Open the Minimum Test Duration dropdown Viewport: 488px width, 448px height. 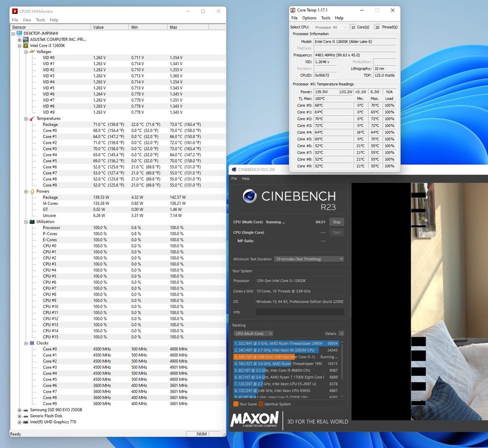309,259
